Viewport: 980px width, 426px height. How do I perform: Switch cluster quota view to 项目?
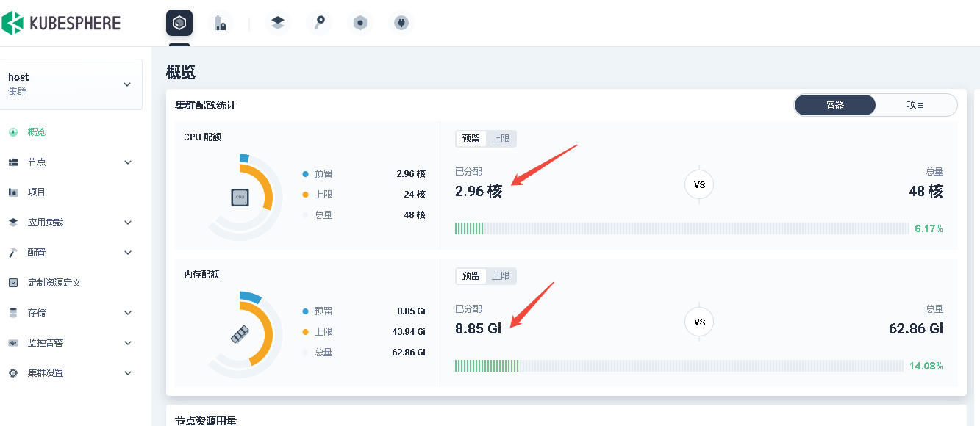[915, 105]
